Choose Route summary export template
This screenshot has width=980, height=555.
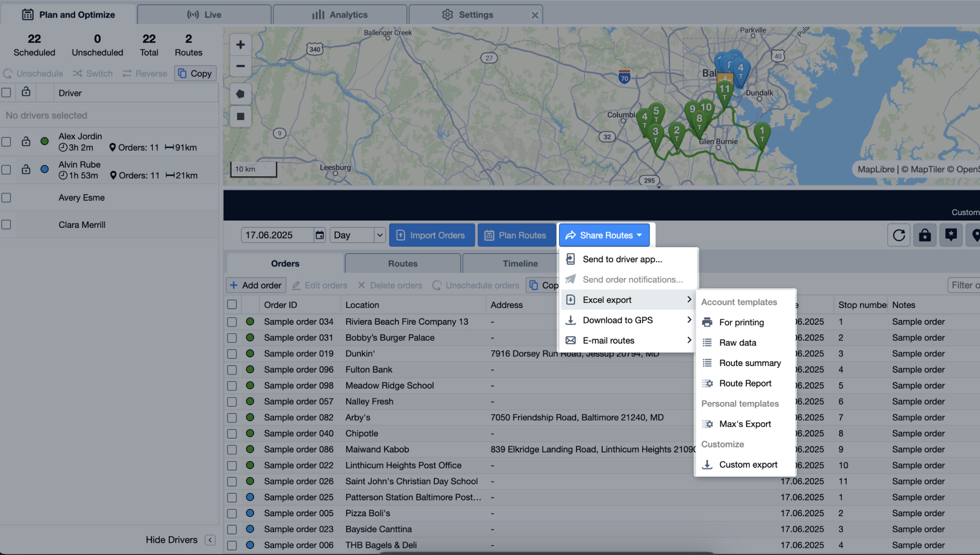(x=750, y=363)
